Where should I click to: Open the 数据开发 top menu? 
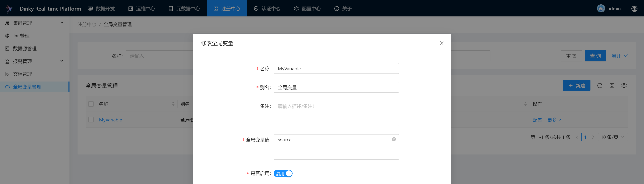point(102,9)
